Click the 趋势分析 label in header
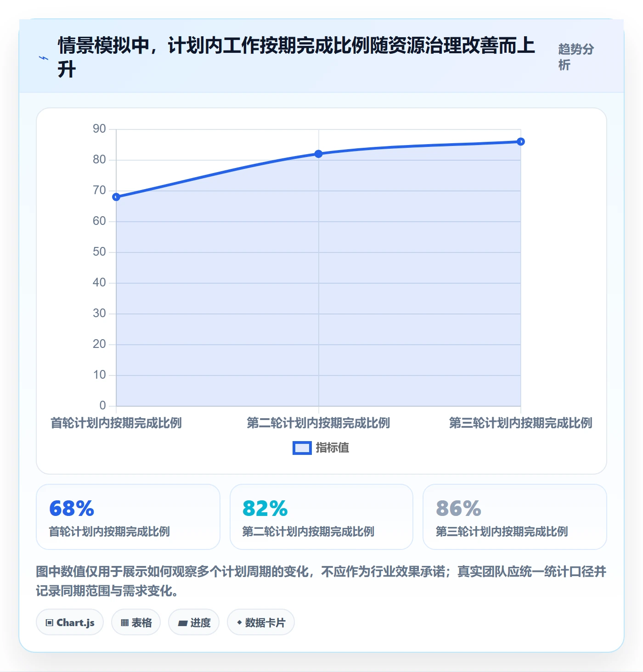Viewport: 643px width, 672px height. point(576,57)
